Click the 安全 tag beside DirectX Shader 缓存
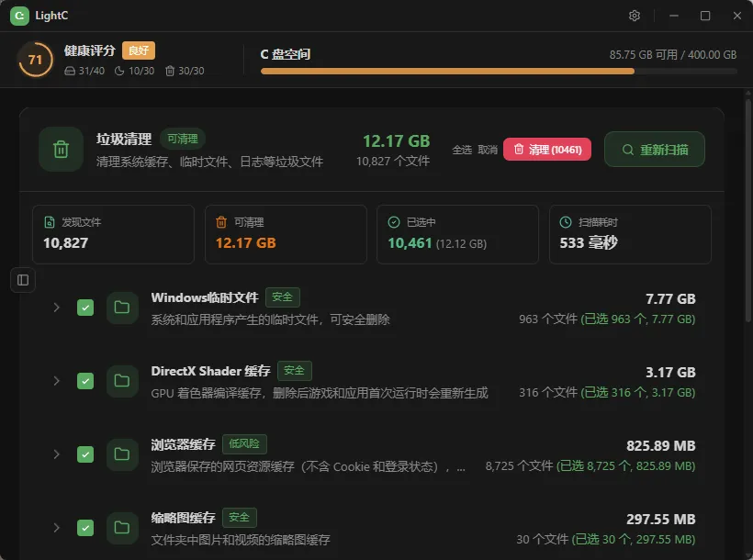The image size is (753, 560). 295,371
